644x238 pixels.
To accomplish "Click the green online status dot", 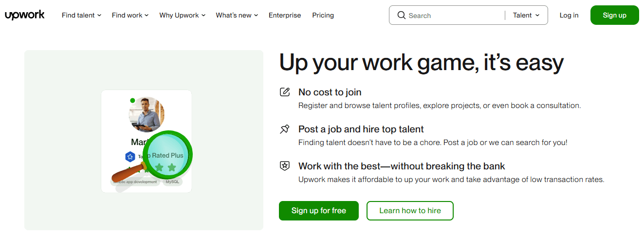I will [x=132, y=101].
